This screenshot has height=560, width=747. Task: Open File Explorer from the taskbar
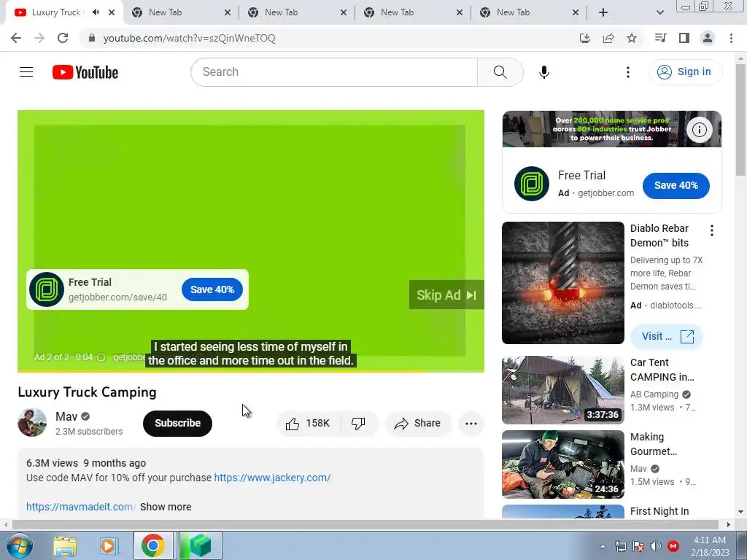click(65, 545)
